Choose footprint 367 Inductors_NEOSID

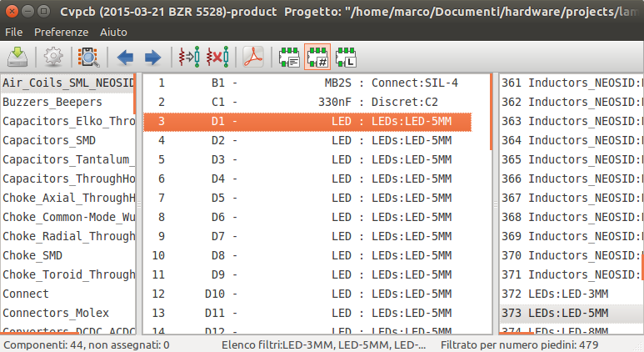pyautogui.click(x=570, y=198)
